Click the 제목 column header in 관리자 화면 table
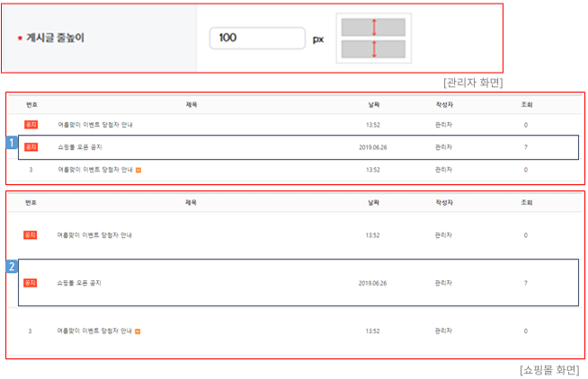Image resolution: width=588 pixels, height=379 pixels. click(x=191, y=104)
